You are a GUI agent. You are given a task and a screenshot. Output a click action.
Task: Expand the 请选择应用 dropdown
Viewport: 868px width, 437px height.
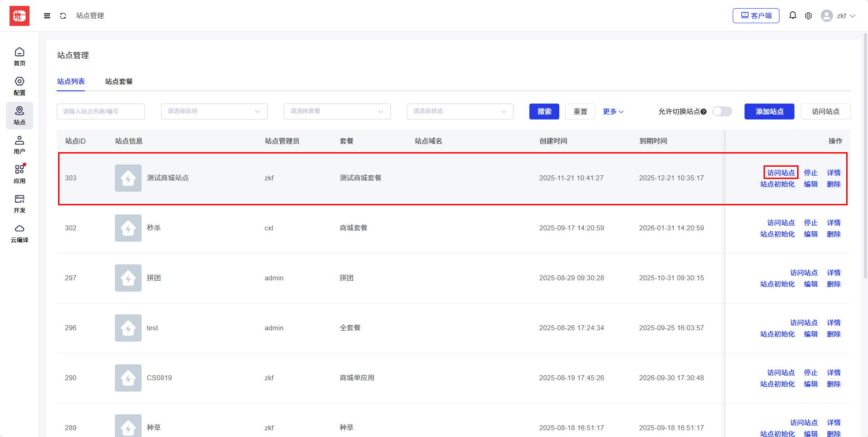pyautogui.click(x=214, y=111)
